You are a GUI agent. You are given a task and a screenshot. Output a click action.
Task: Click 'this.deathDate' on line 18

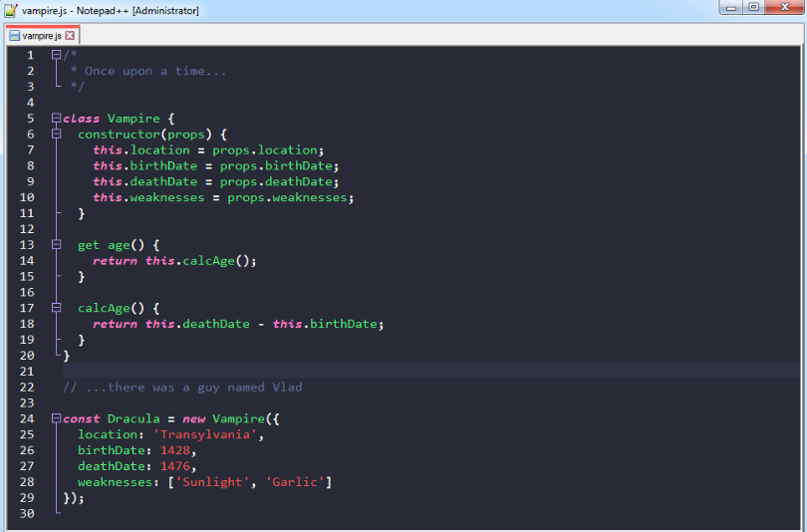(197, 324)
